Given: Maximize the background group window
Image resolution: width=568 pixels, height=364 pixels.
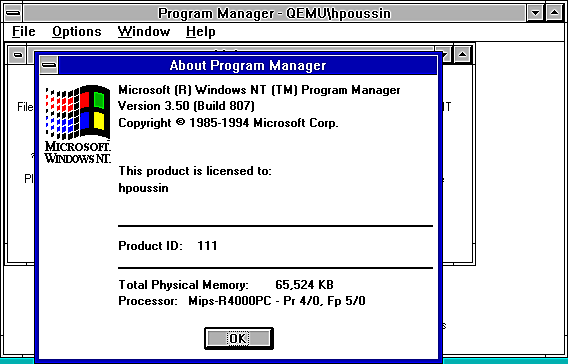Looking at the screenshot, I should [462, 55].
